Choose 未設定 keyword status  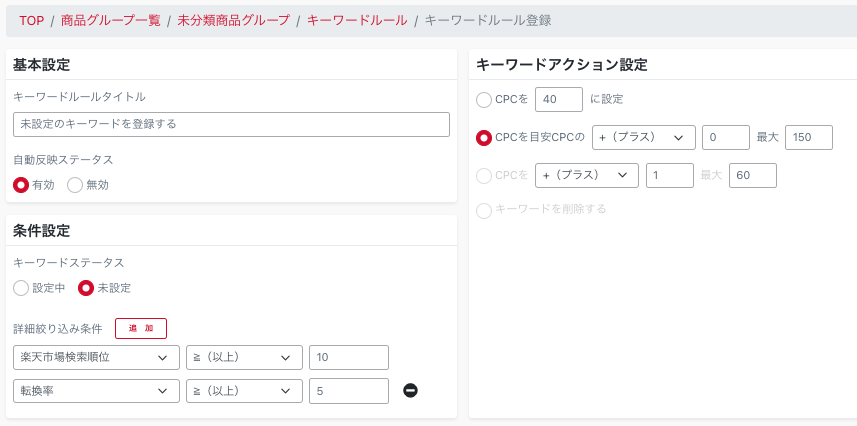pos(86,288)
